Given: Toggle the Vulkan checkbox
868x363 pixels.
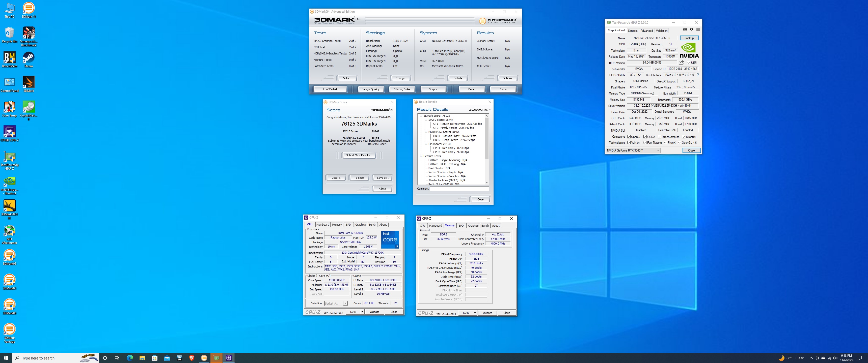Looking at the screenshot, I should 629,143.
